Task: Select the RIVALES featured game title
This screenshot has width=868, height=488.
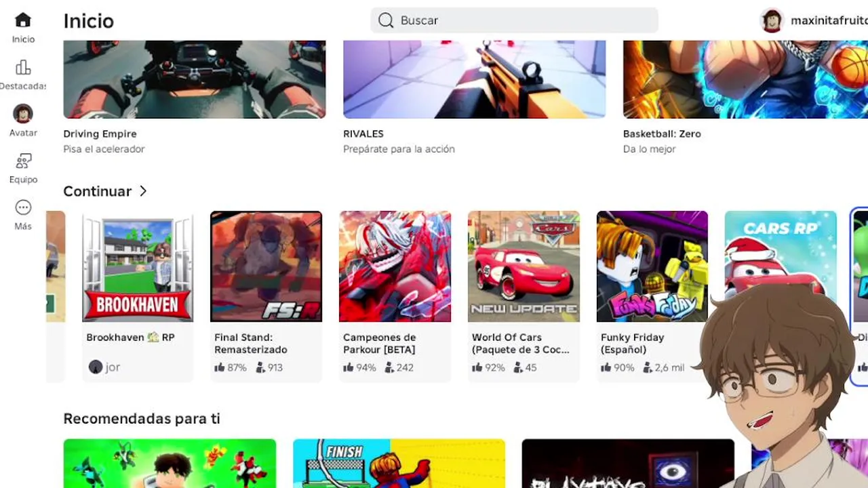Action: pos(363,134)
